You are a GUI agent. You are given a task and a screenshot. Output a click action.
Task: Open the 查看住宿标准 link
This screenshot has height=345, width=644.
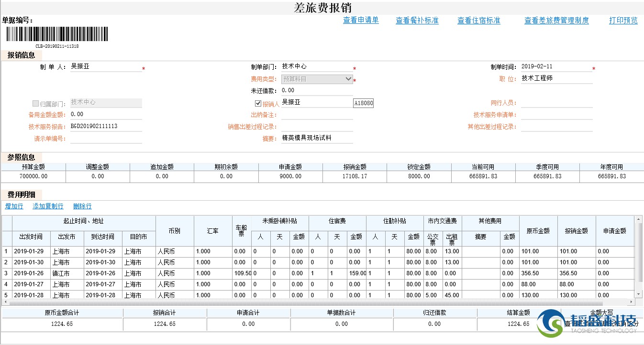479,21
